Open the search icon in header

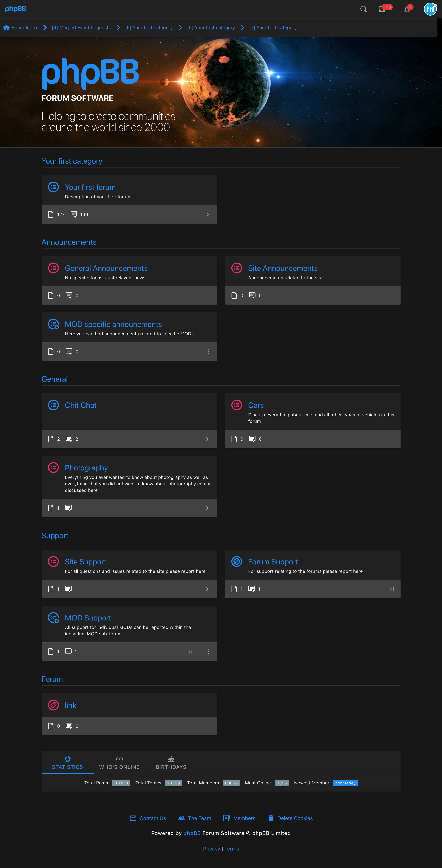[363, 9]
